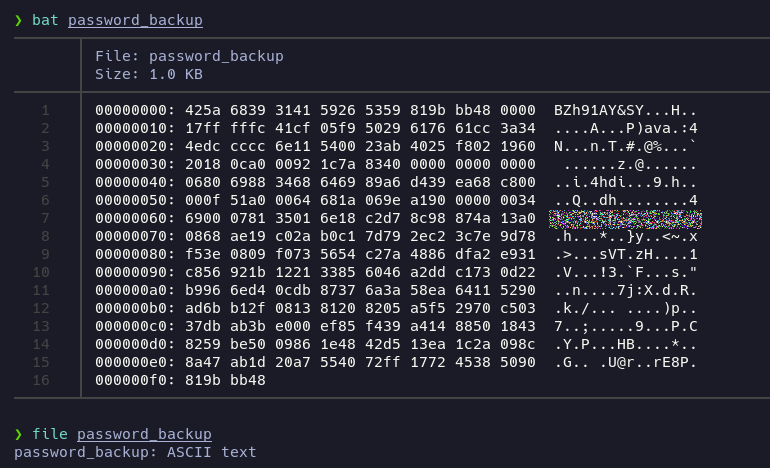This screenshot has height=468, width=770.
Task: Select the 'File: password_backup' header text
Action: [x=189, y=56]
